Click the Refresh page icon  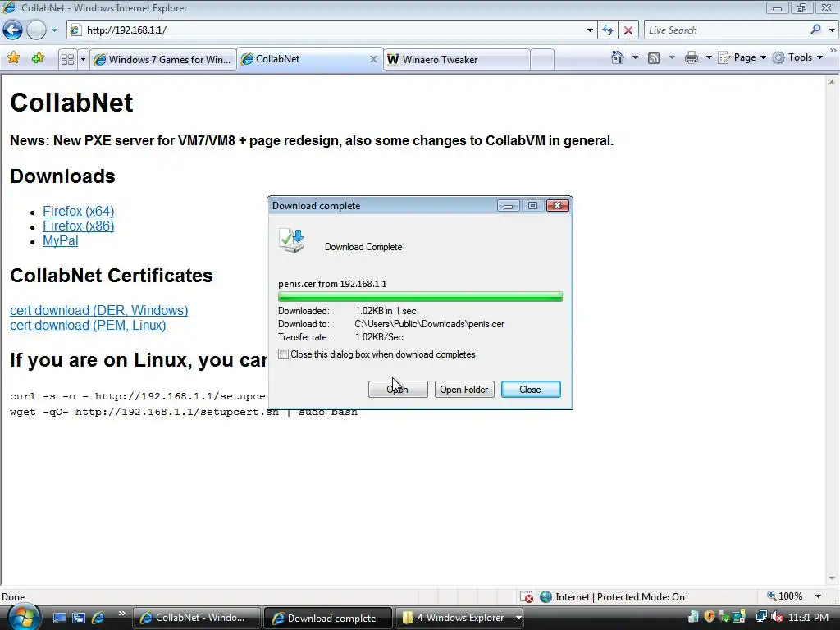coord(608,30)
